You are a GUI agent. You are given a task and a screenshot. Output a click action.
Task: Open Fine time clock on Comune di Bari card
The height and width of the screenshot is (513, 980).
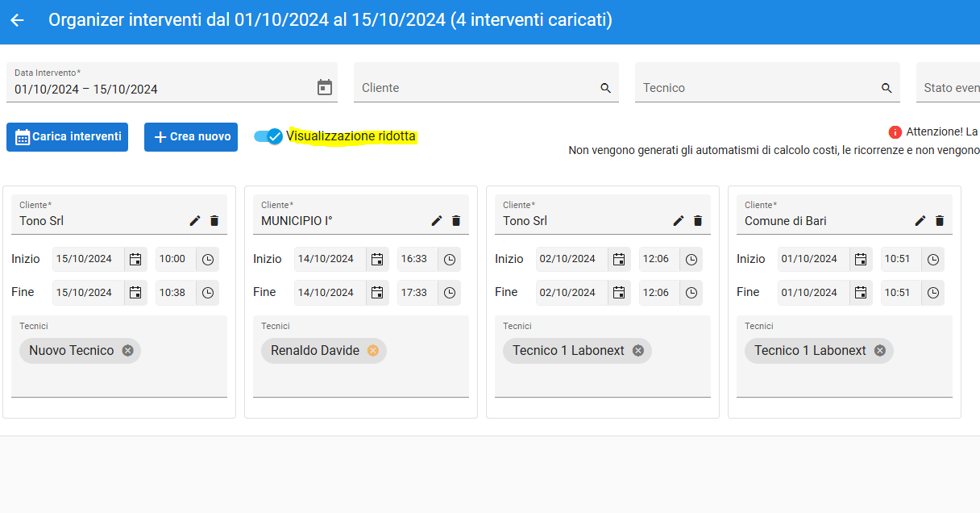(933, 293)
